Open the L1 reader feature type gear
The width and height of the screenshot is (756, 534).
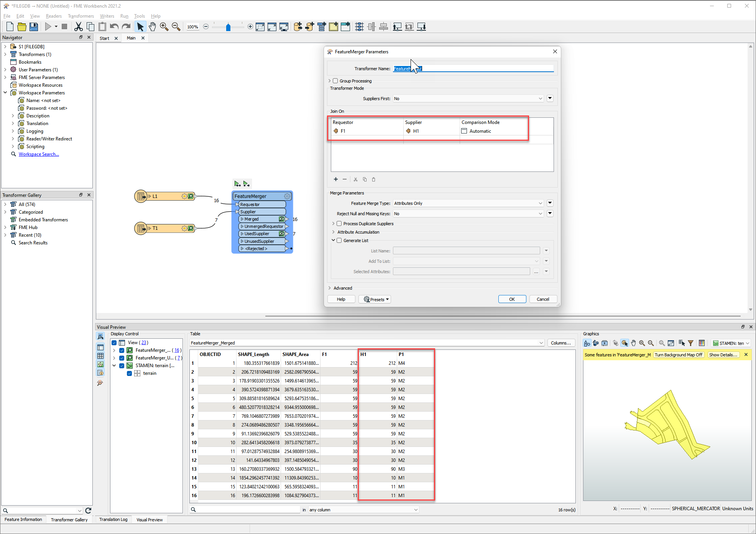tap(184, 196)
